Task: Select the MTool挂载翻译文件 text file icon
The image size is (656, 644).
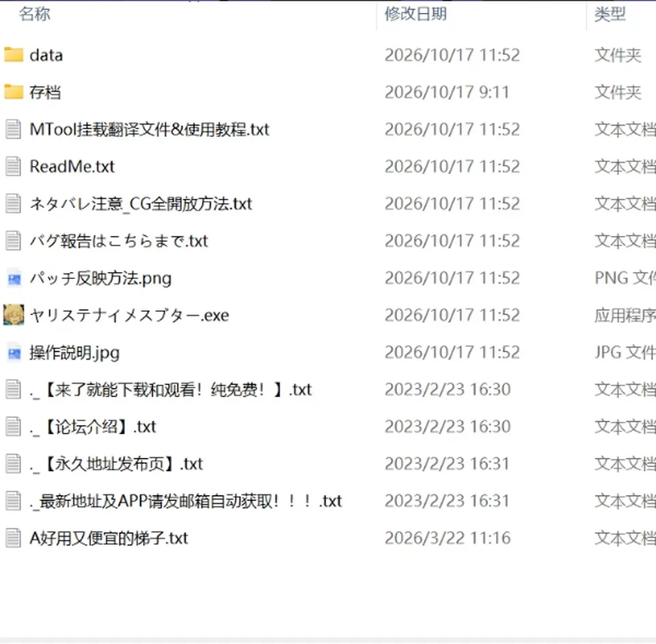Action: click(x=13, y=129)
